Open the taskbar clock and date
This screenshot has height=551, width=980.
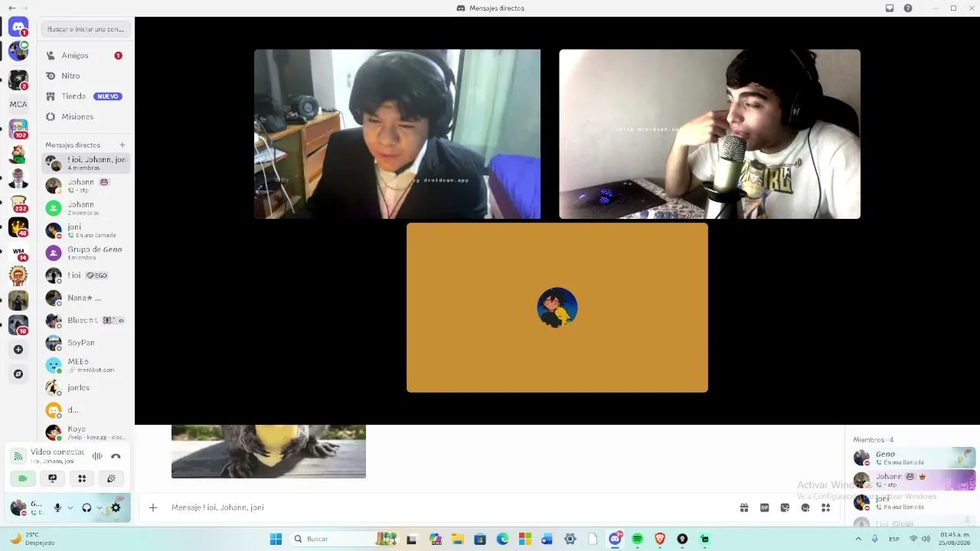click(955, 539)
